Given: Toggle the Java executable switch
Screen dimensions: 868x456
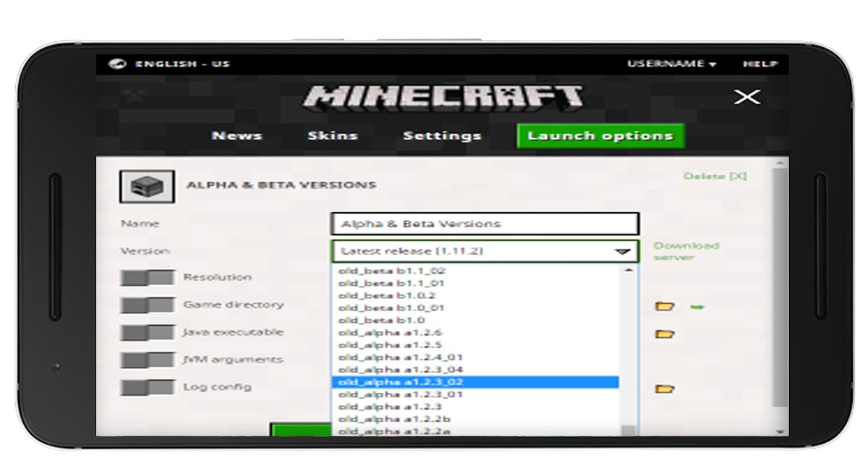Looking at the screenshot, I should [x=148, y=333].
